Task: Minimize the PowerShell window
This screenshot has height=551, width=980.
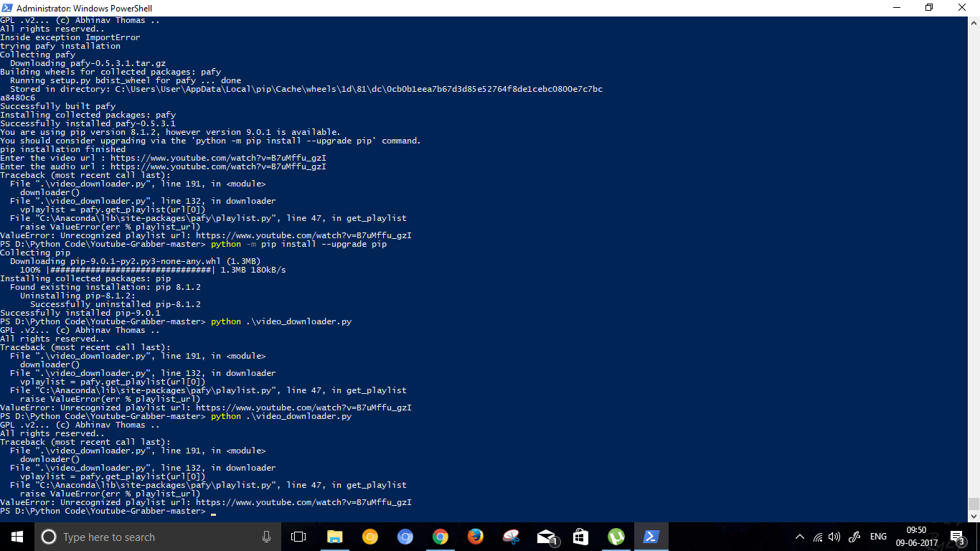Action: click(897, 8)
